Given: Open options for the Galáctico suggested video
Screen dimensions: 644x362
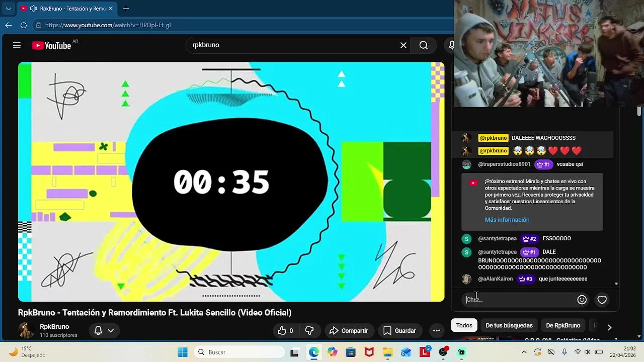Looking at the screenshot, I should point(616,340).
